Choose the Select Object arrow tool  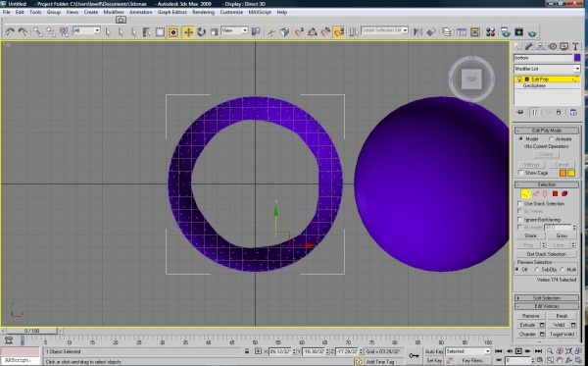[109, 32]
